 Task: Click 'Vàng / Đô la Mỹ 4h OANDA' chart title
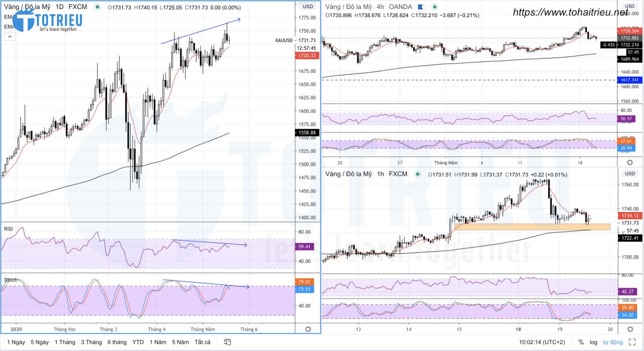coord(368,7)
